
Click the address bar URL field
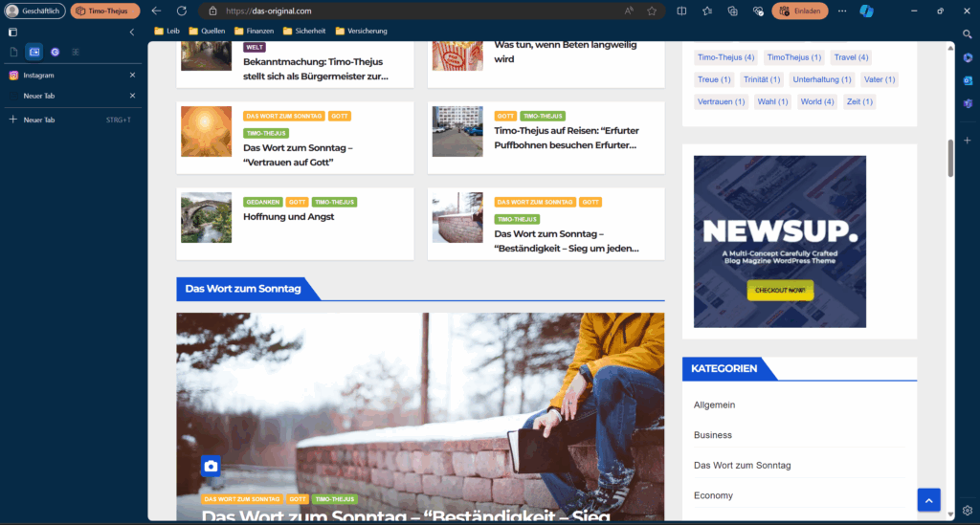pyautogui.click(x=419, y=11)
